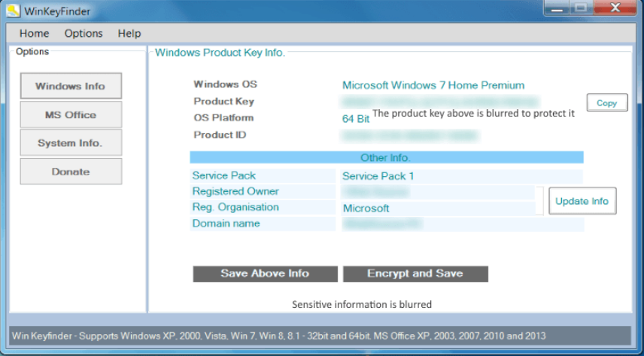Open the Home menu

click(x=34, y=33)
